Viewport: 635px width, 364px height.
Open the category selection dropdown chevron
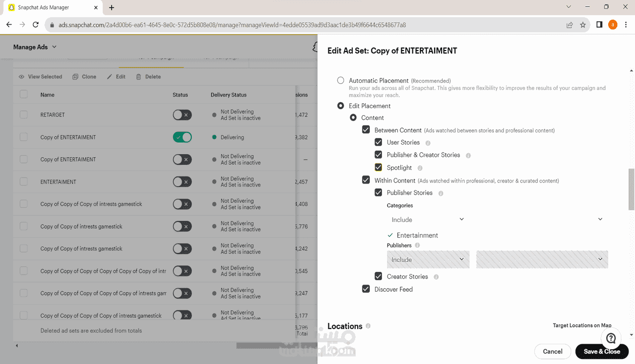click(x=600, y=219)
